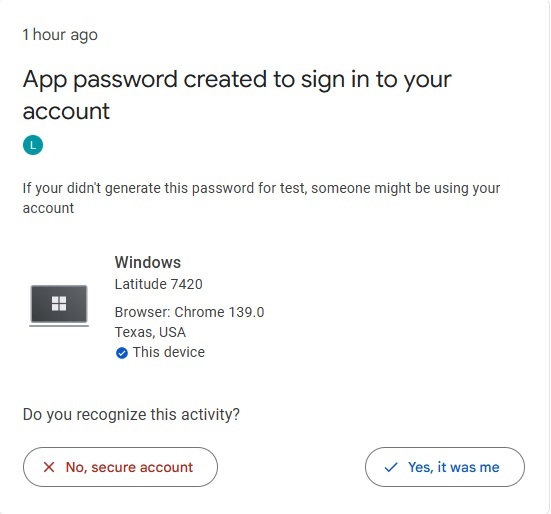Click the Windows laptop device icon
This screenshot has width=551, height=514.
pos(59,306)
